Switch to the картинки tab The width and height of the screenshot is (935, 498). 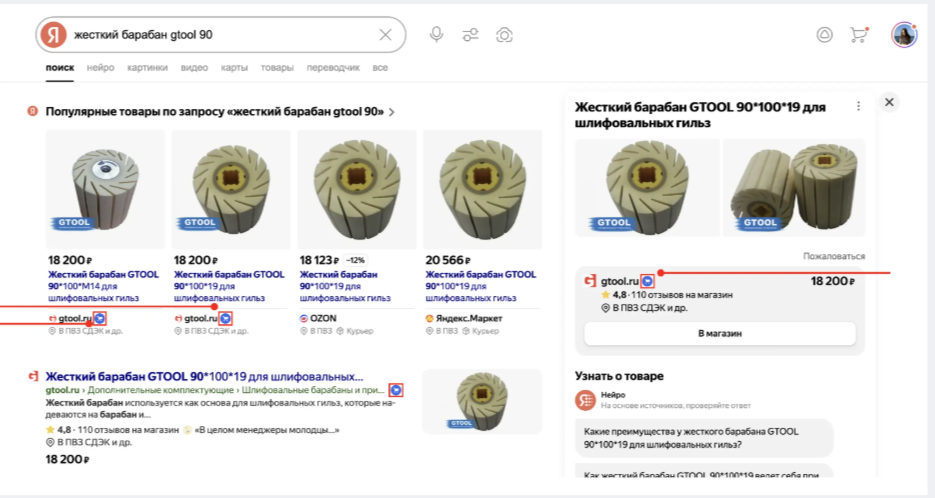pos(147,68)
